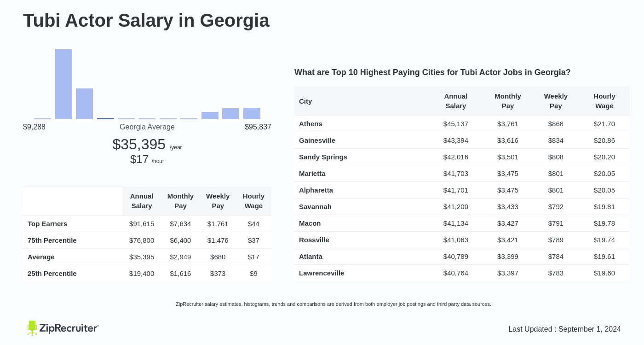Click Top Earners annual salary $91,615

click(x=142, y=223)
